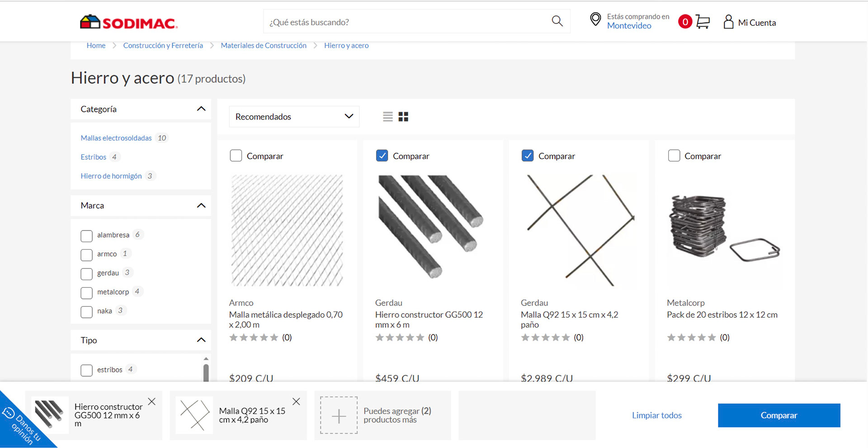868x448 pixels.
Task: Go to Home breadcrumb
Action: click(96, 45)
